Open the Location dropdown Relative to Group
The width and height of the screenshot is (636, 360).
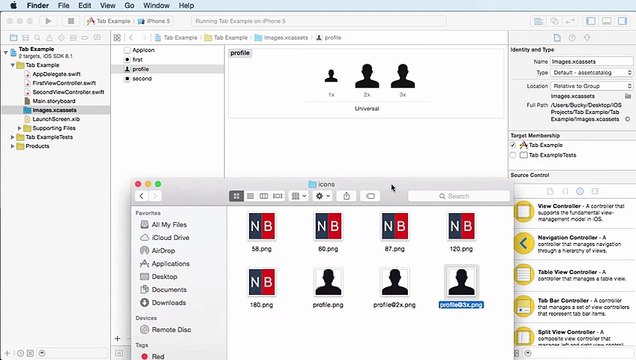point(592,86)
